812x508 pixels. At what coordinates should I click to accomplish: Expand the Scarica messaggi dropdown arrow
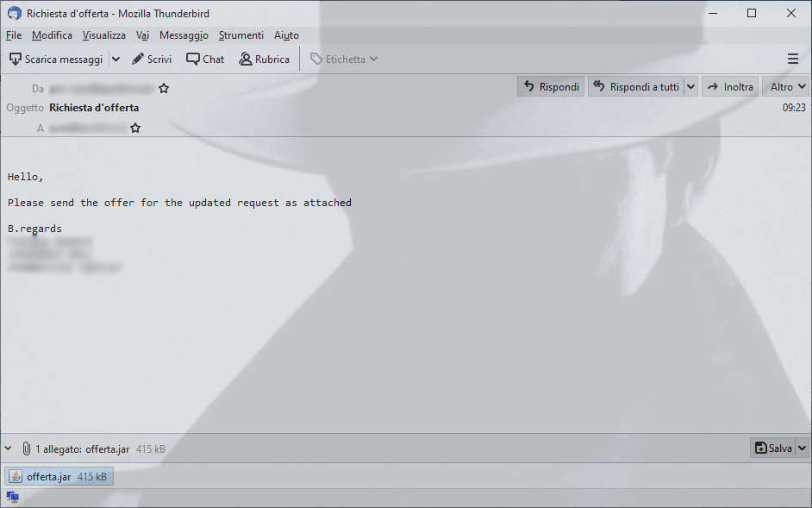[x=116, y=60]
